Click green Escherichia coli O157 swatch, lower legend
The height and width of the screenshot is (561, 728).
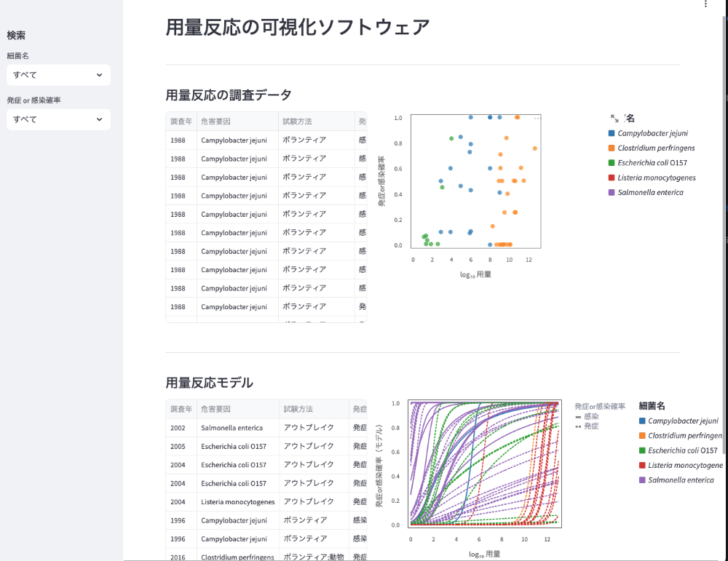tap(642, 450)
